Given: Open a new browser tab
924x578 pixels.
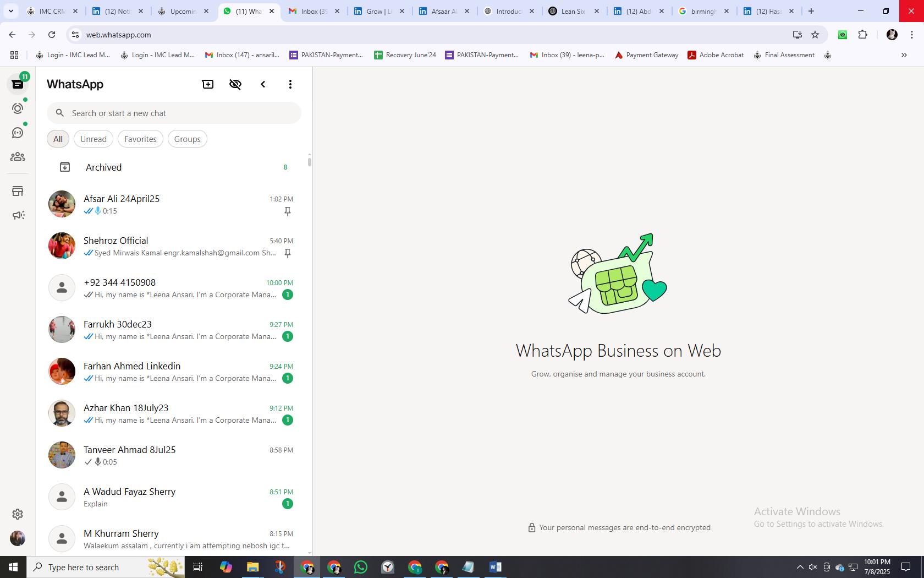Looking at the screenshot, I should coord(811,11).
